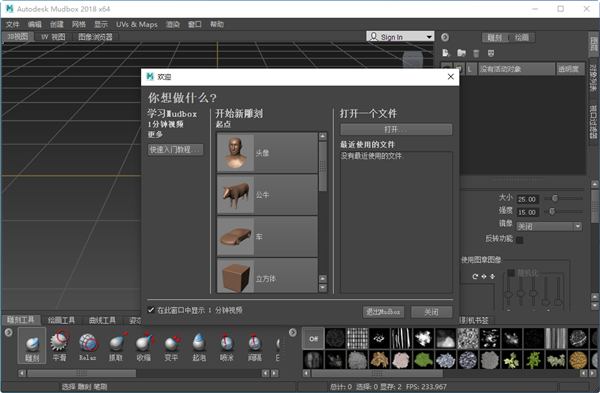The height and width of the screenshot is (393, 600).
Task: Click the rotate stamp icon
Action: (x=475, y=276)
